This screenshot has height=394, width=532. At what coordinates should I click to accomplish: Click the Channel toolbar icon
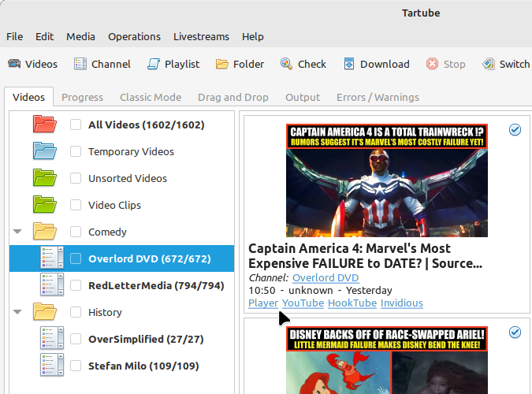(80, 64)
